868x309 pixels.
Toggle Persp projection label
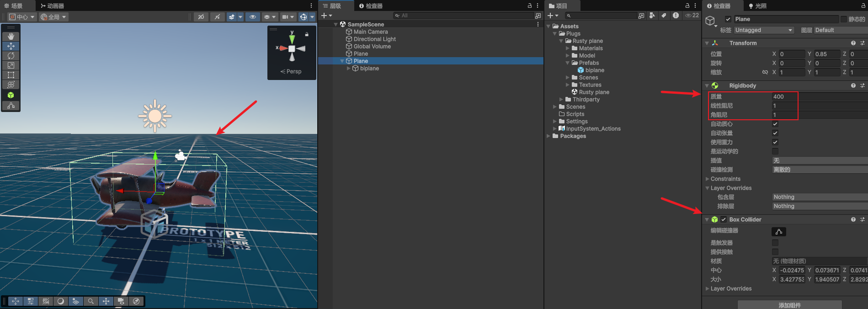(291, 71)
